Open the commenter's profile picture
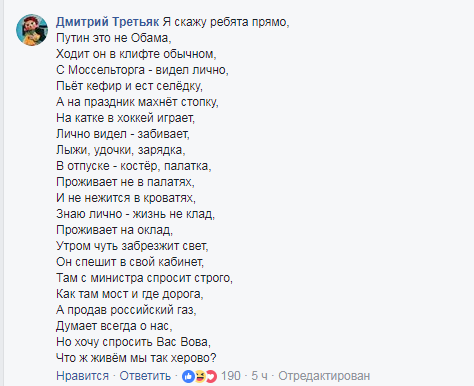Viewport: 474px width, 386px height. [x=32, y=30]
